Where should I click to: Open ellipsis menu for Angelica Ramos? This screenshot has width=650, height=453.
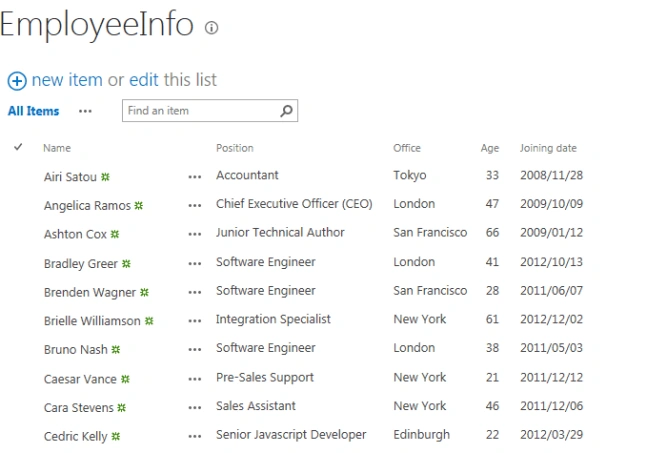pos(194,206)
